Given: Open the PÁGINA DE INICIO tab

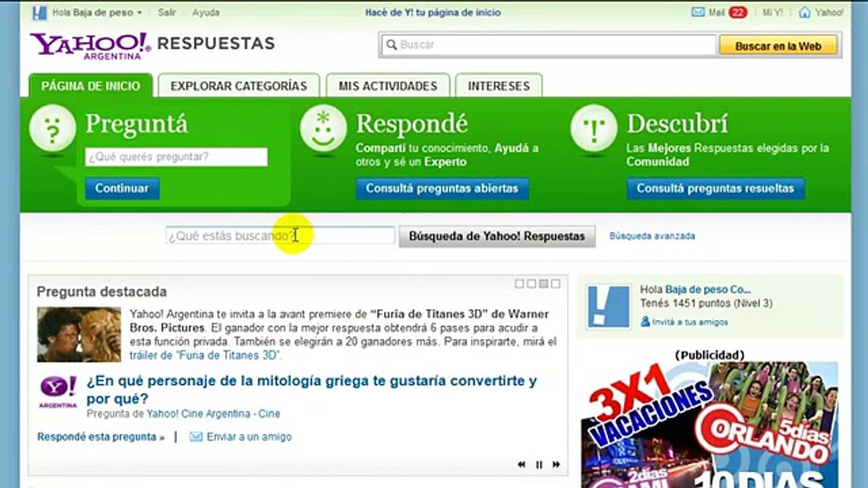Looking at the screenshot, I should point(91,86).
